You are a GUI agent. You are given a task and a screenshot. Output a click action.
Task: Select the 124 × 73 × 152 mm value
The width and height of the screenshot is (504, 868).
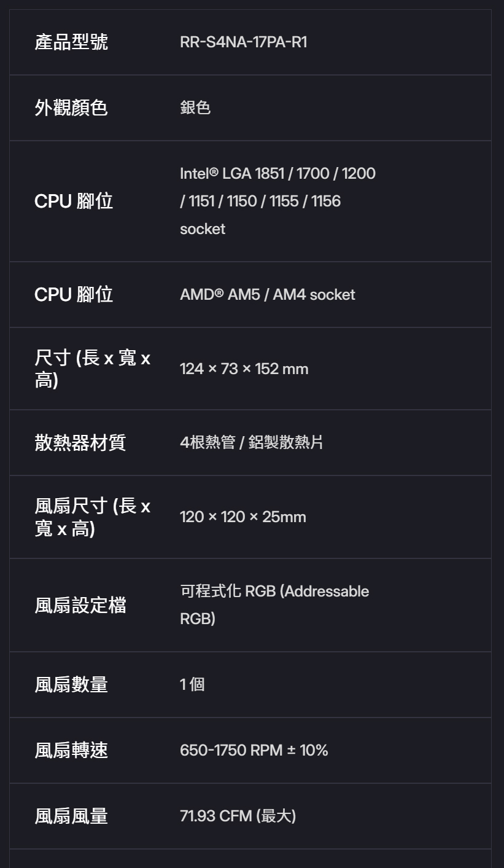point(244,369)
